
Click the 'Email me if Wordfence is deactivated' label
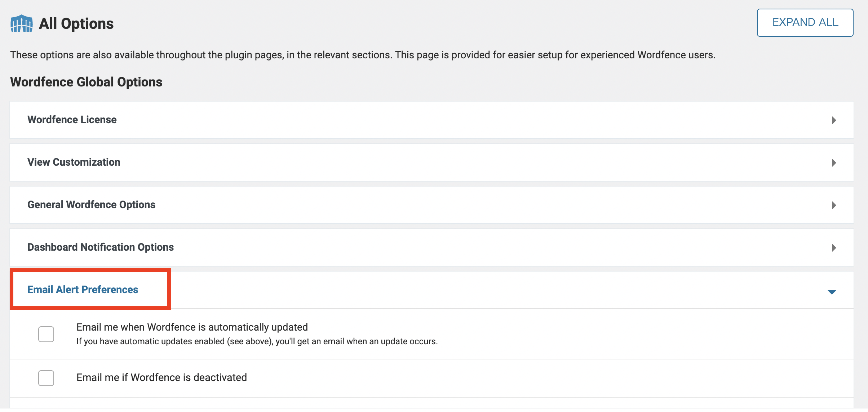click(x=161, y=377)
